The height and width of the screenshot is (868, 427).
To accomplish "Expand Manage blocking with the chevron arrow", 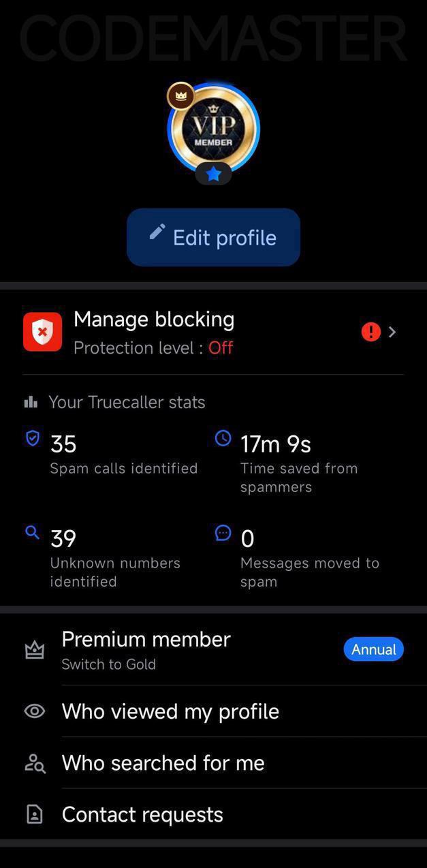I will pyautogui.click(x=392, y=332).
